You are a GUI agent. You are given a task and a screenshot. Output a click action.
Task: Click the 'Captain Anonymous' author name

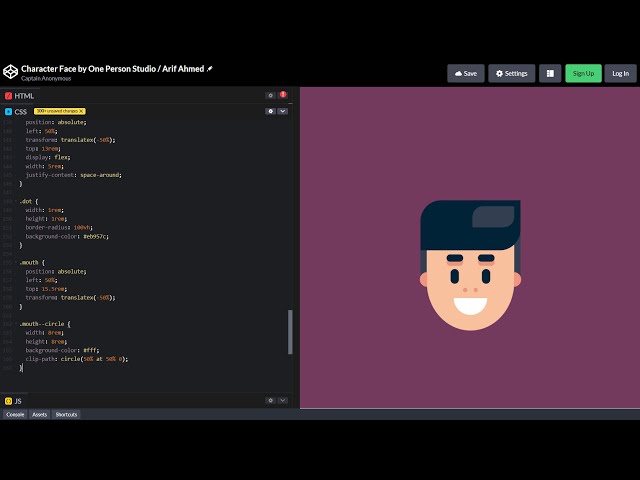coord(46,78)
